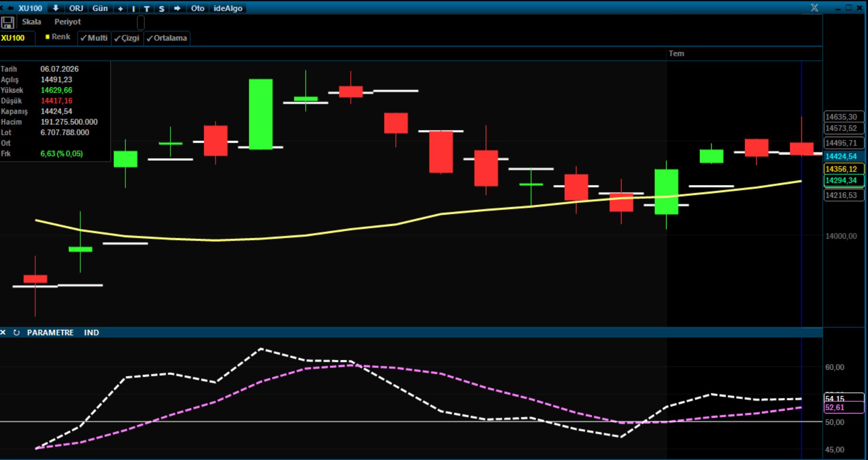868x460 pixels.
Task: Click the Lot value 6.707.788.000
Action: (65, 133)
